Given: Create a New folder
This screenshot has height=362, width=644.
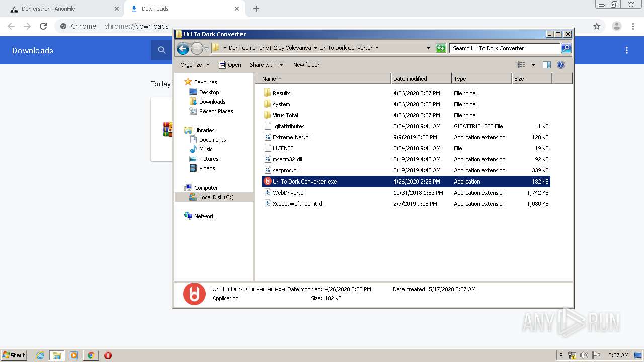Looking at the screenshot, I should tap(306, 65).
